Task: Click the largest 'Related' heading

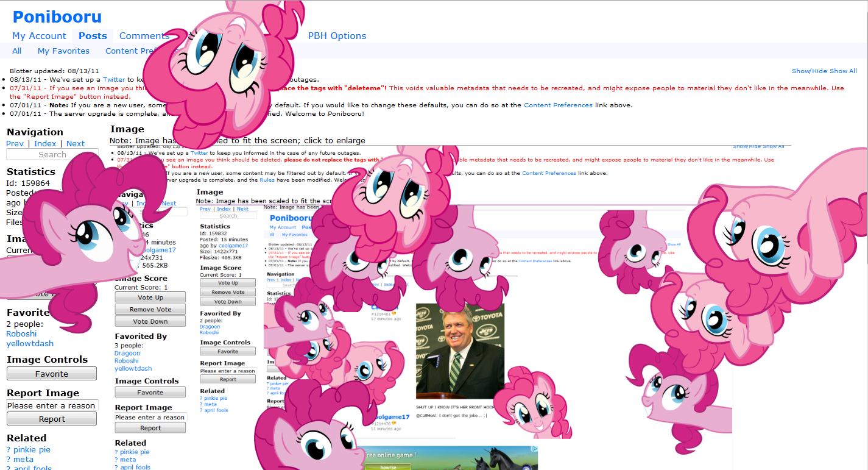Action: [27, 438]
